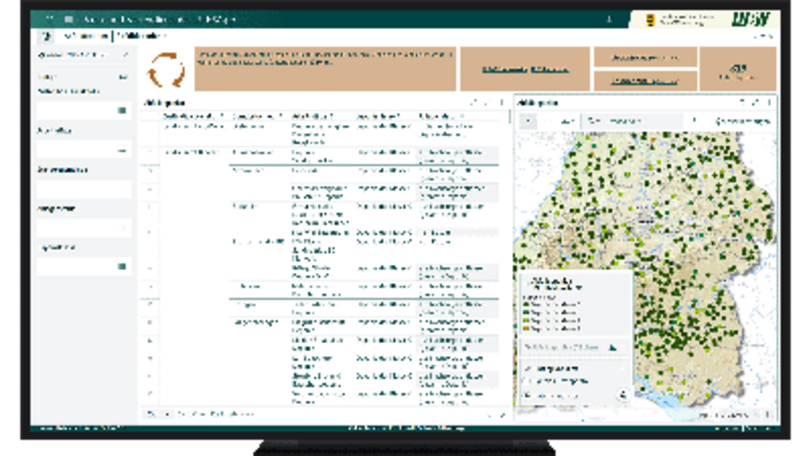810x456 pixels.
Task: Click the search field in the map toolbar
Action: coord(632,121)
